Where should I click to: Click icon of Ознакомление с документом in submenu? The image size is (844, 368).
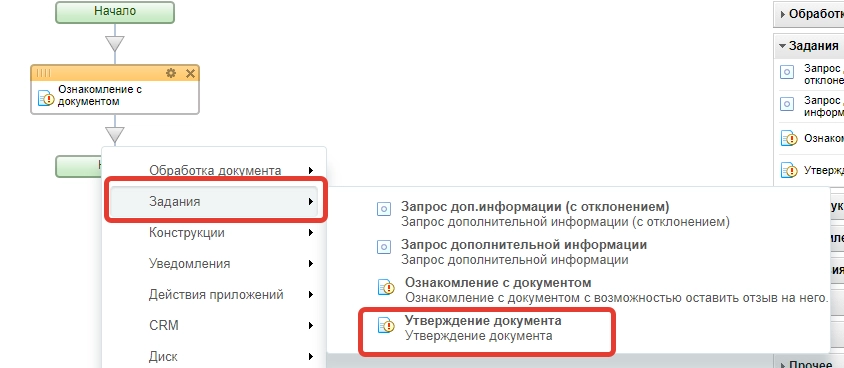(x=386, y=287)
